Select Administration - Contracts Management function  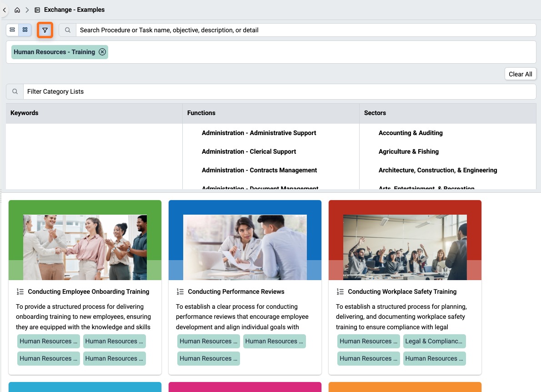259,170
